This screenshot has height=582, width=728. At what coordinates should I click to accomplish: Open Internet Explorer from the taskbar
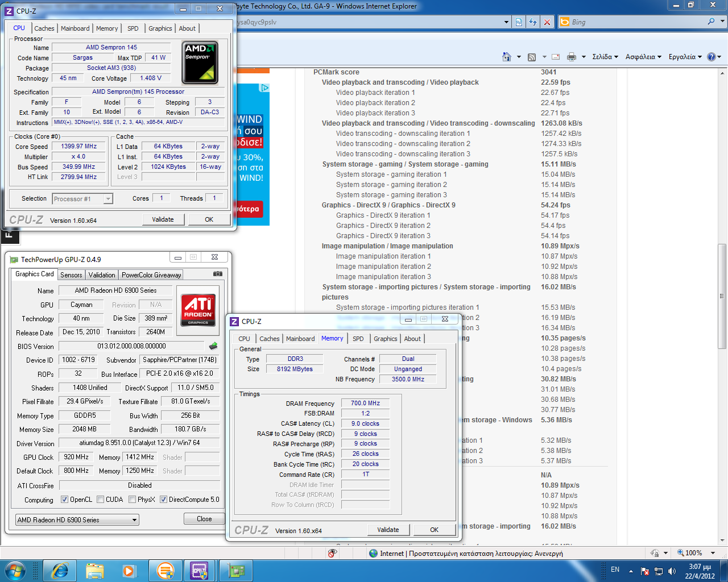pyautogui.click(x=60, y=570)
